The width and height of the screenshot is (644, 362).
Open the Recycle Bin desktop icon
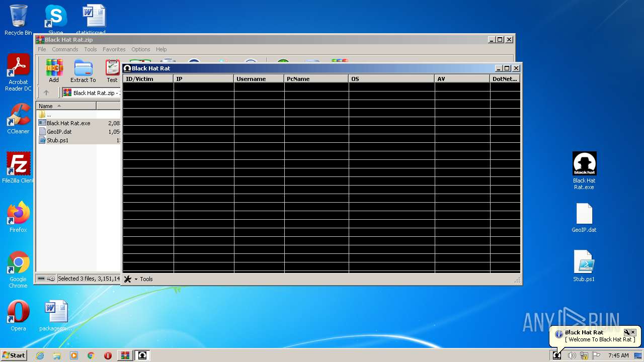pyautogui.click(x=18, y=20)
